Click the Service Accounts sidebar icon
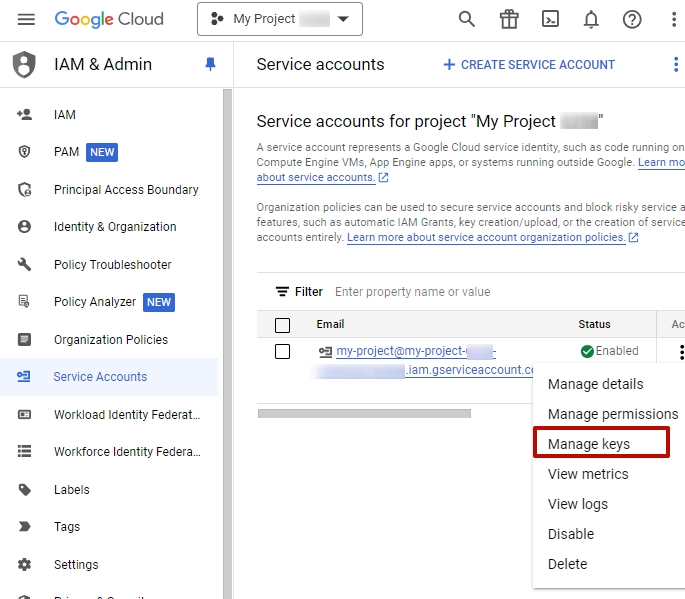 24,376
